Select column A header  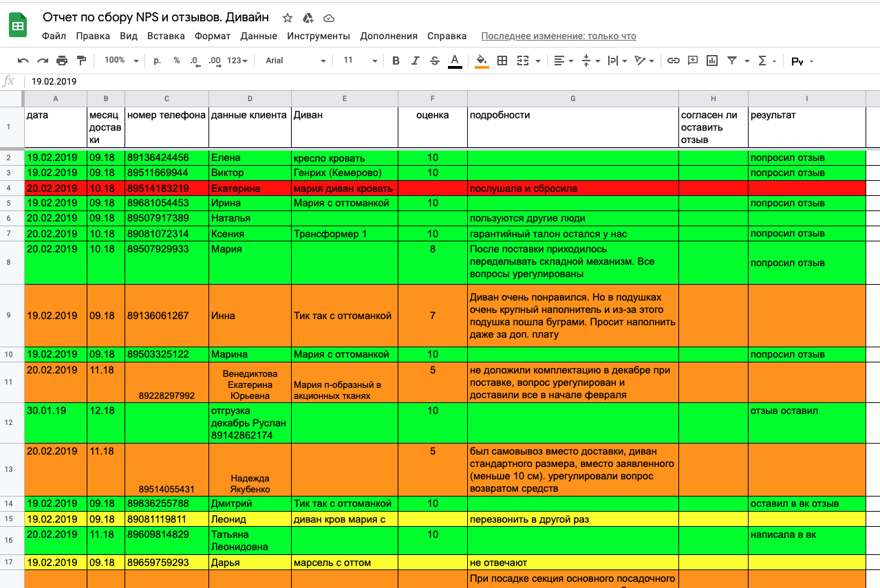[56, 99]
